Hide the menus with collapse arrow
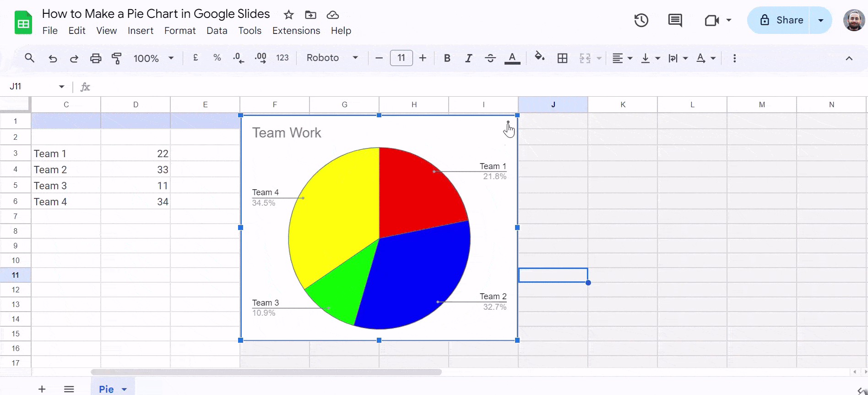The width and height of the screenshot is (868, 395). click(849, 58)
